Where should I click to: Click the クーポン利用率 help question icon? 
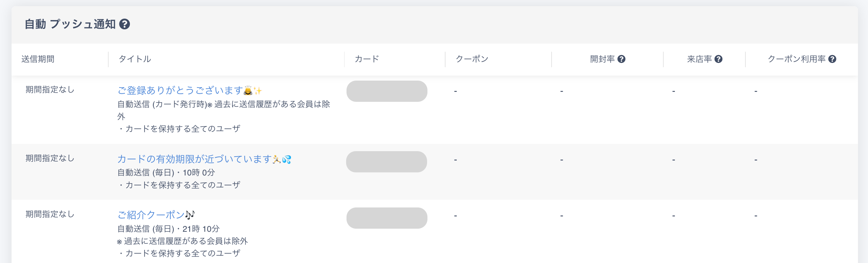[x=832, y=59]
